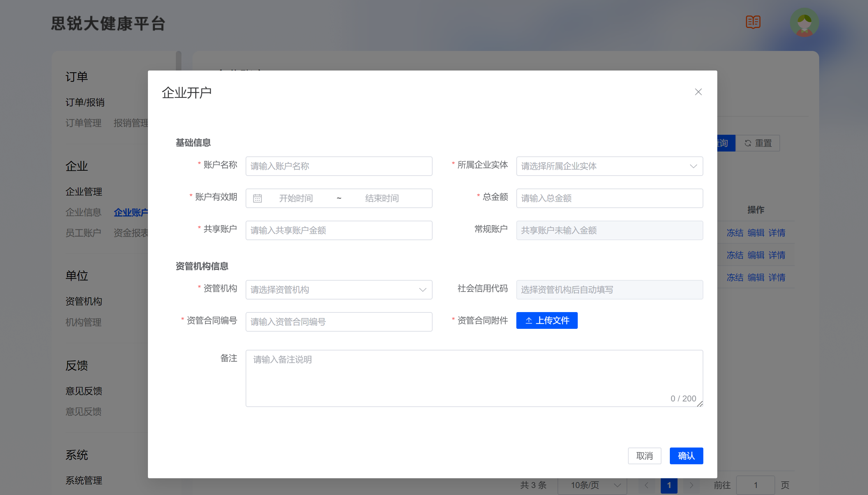Open the 10条/页 page size dropdown
This screenshot has height=495, width=868.
592,485
